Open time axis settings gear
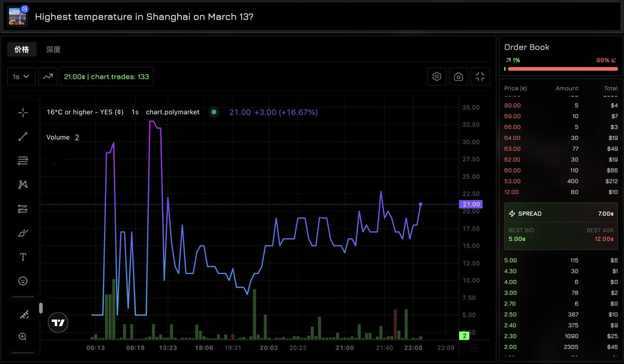The width and height of the screenshot is (624, 364). tap(474, 347)
